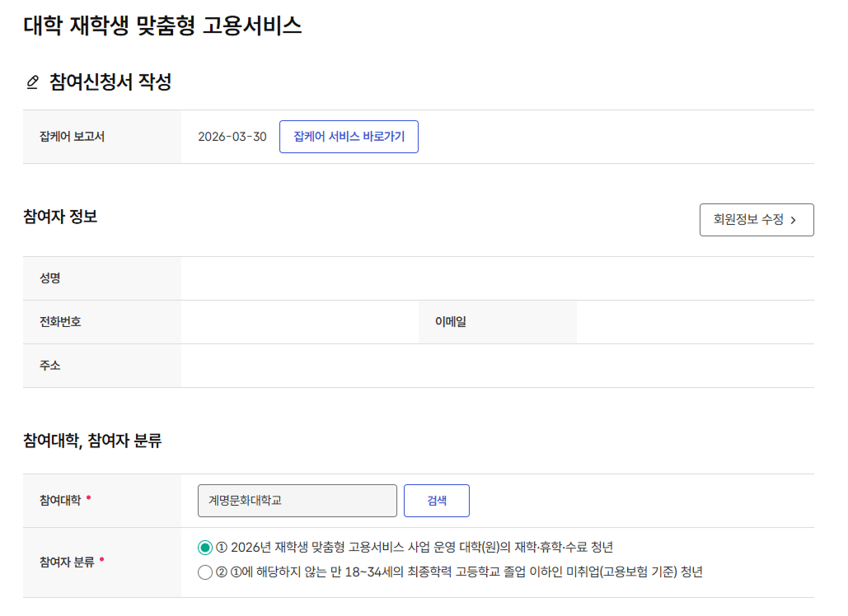Click the 참여자 정보 section heading

[x=60, y=217]
